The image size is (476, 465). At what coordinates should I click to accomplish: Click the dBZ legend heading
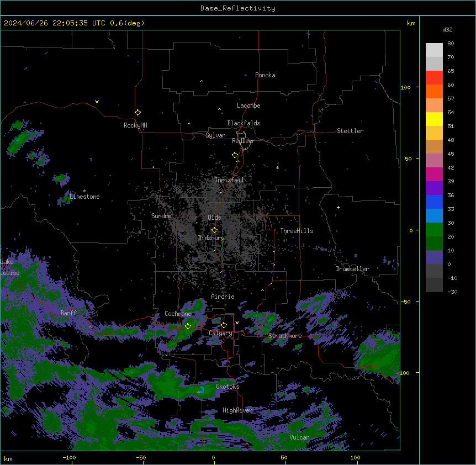tap(447, 30)
